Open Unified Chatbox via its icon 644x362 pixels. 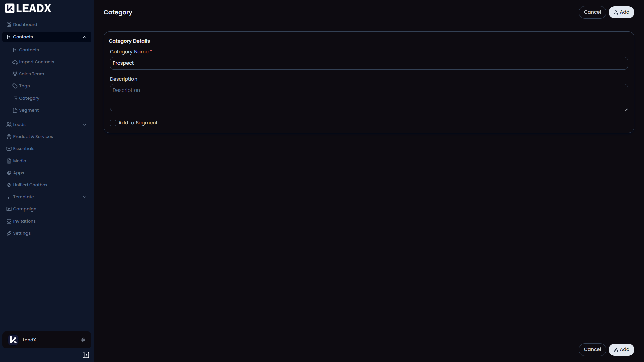tap(9, 185)
